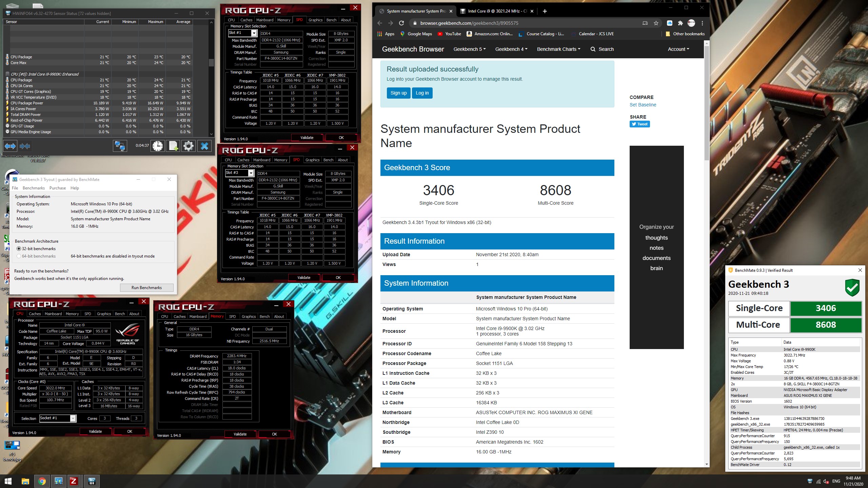The image size is (868, 488).
Task: Open Chrome extensions puzzle icon
Action: [x=680, y=23]
